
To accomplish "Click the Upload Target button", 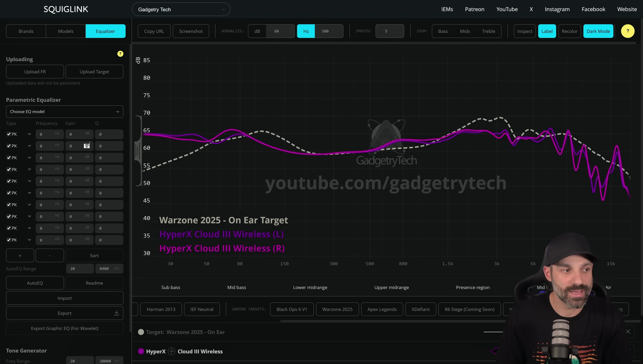I will pyautogui.click(x=94, y=72).
